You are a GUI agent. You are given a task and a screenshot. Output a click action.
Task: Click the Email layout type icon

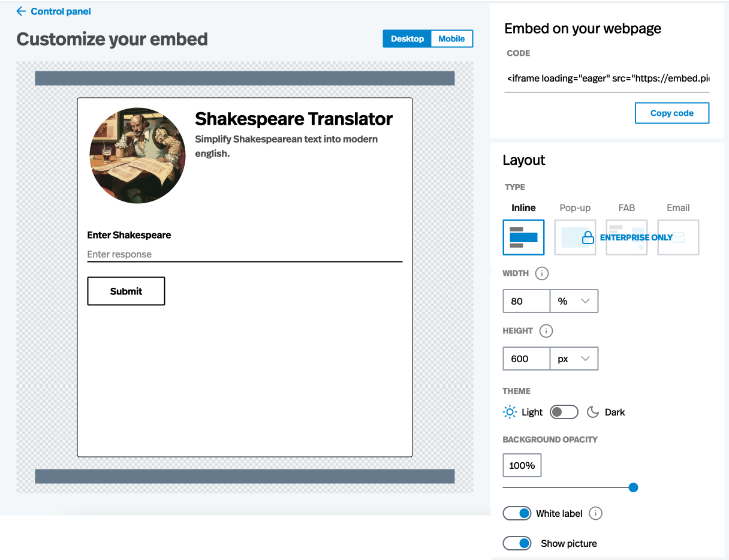(678, 237)
